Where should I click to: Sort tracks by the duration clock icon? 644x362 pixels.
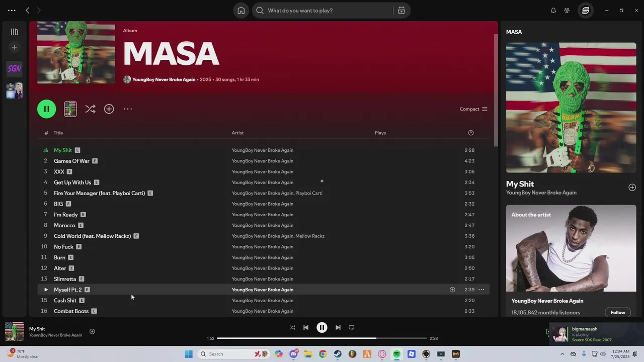[x=471, y=133]
